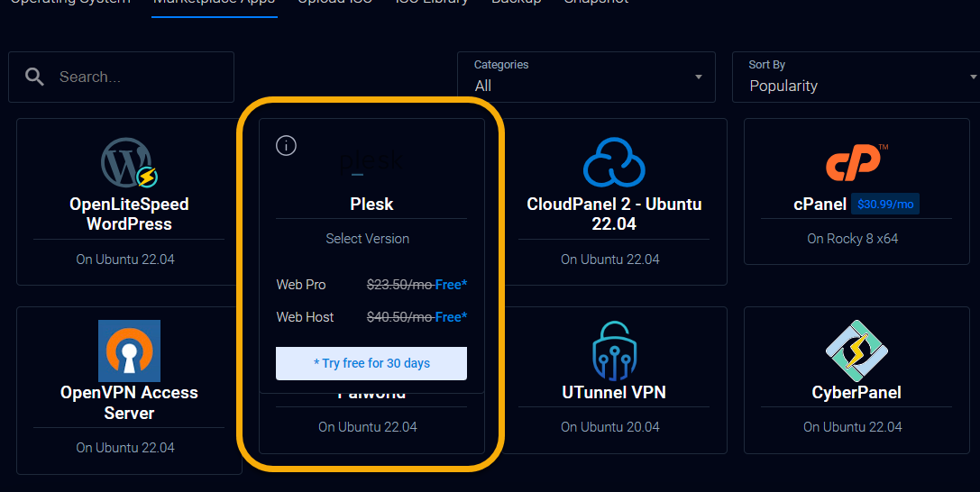Click the OpenVPN keyhole logo icon
This screenshot has width=980, height=492.
(130, 351)
